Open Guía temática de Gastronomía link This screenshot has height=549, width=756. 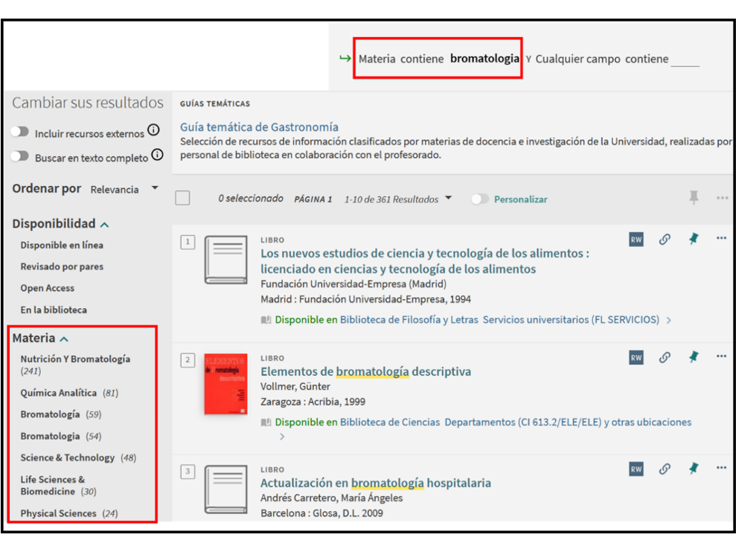pyautogui.click(x=259, y=126)
